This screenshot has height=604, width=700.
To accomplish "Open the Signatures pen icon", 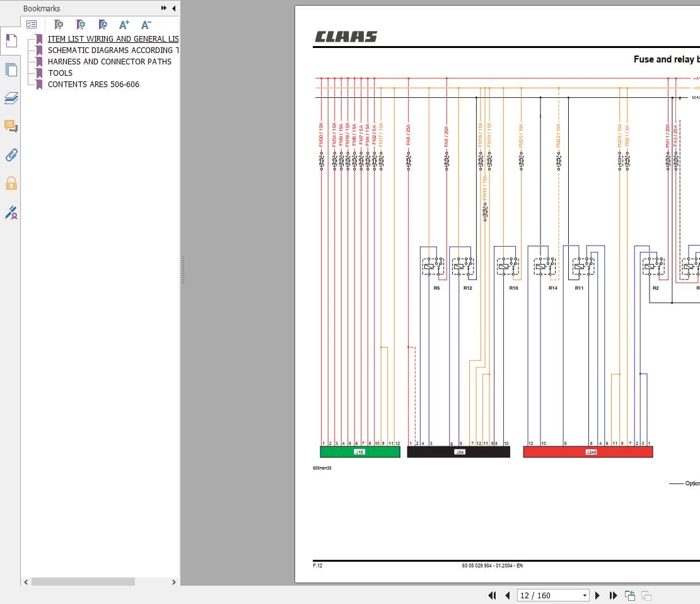I will point(11,212).
